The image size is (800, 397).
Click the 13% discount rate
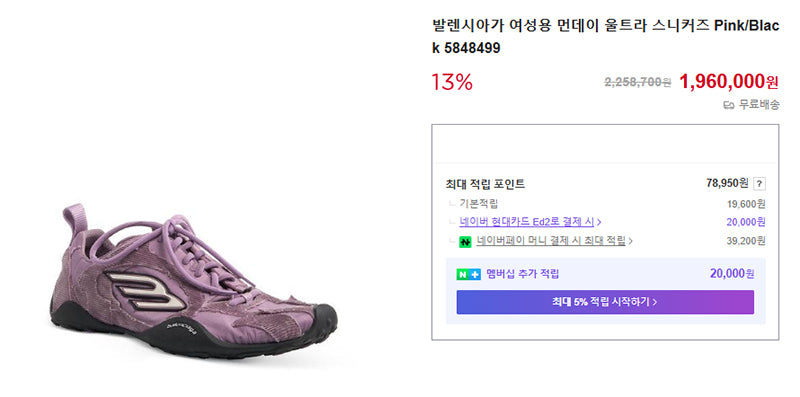(x=452, y=82)
